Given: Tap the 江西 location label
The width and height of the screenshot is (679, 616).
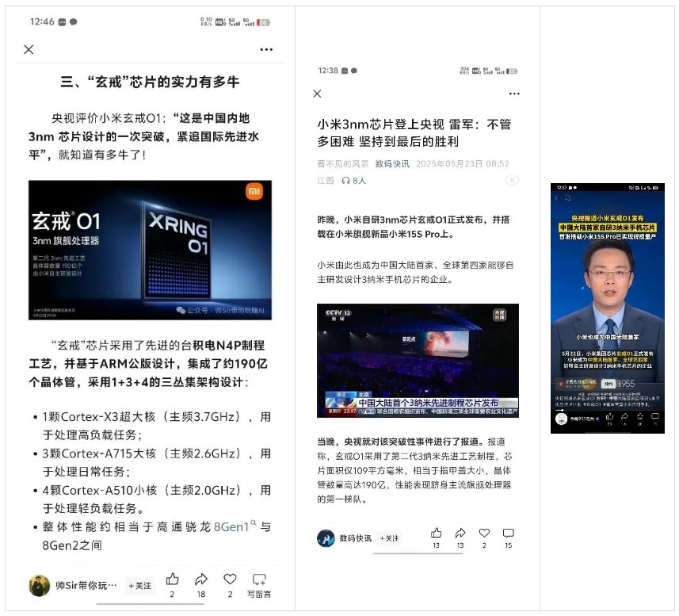Looking at the screenshot, I should (326, 181).
